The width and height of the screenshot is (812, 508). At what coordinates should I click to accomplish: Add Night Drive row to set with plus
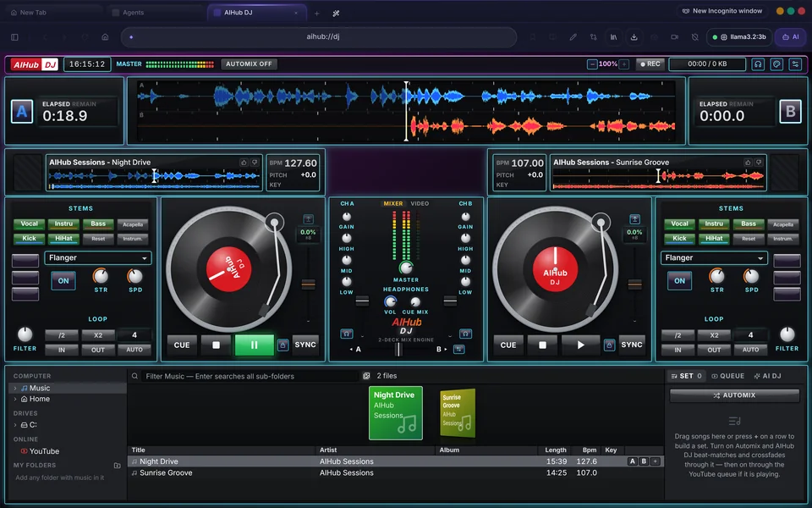click(x=656, y=461)
